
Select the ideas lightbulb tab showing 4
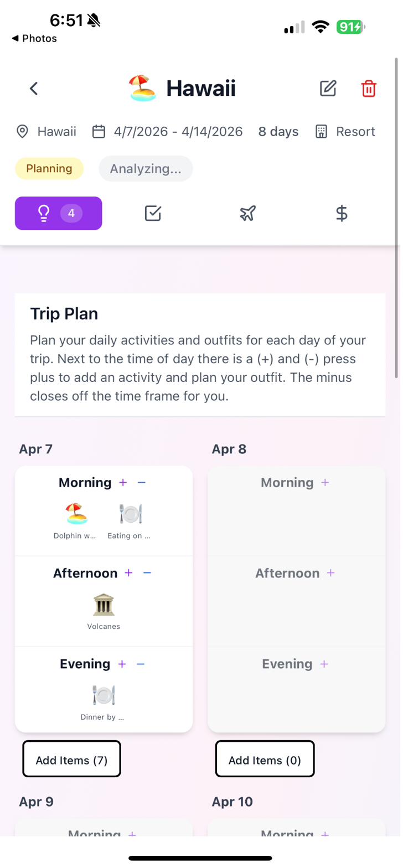(x=58, y=213)
